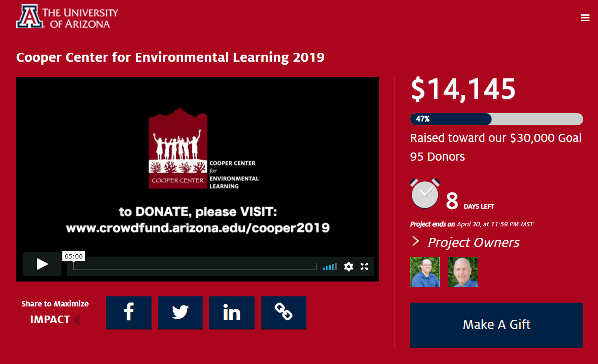The width and height of the screenshot is (598, 364).
Task: Adjust the video volume bars
Action: (x=329, y=267)
